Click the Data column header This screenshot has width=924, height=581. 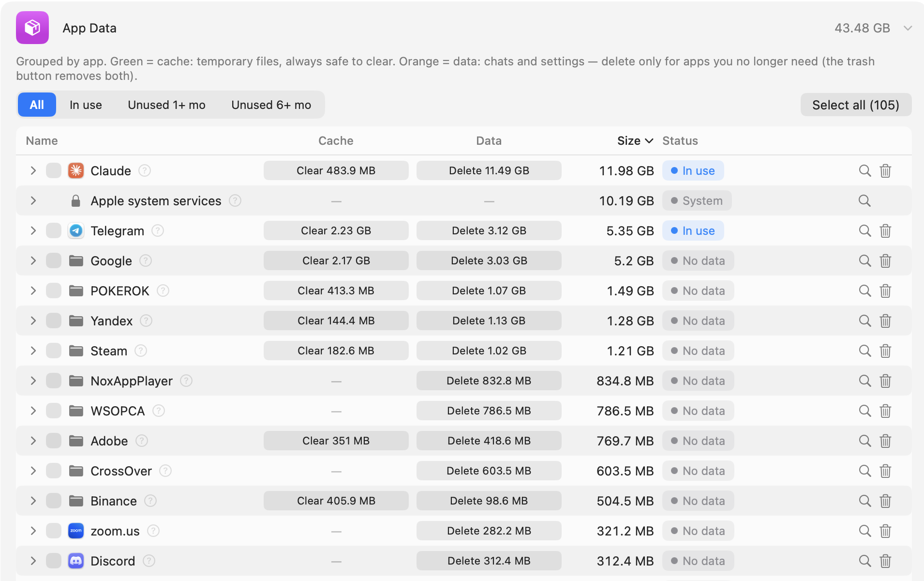pos(489,141)
